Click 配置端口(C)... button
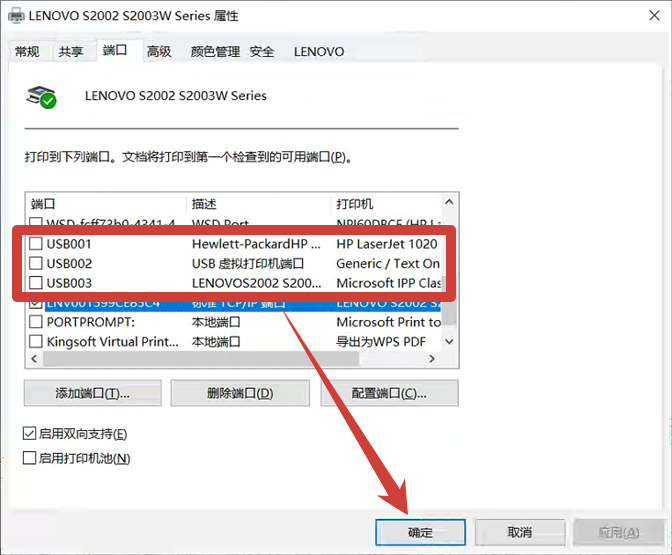672x555 pixels. pyautogui.click(x=389, y=393)
